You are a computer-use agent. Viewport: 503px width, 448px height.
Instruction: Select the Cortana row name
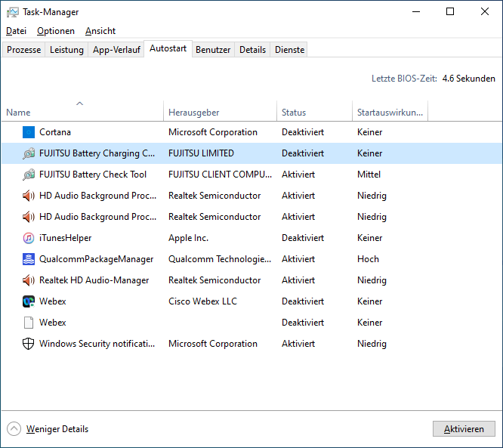pos(55,132)
